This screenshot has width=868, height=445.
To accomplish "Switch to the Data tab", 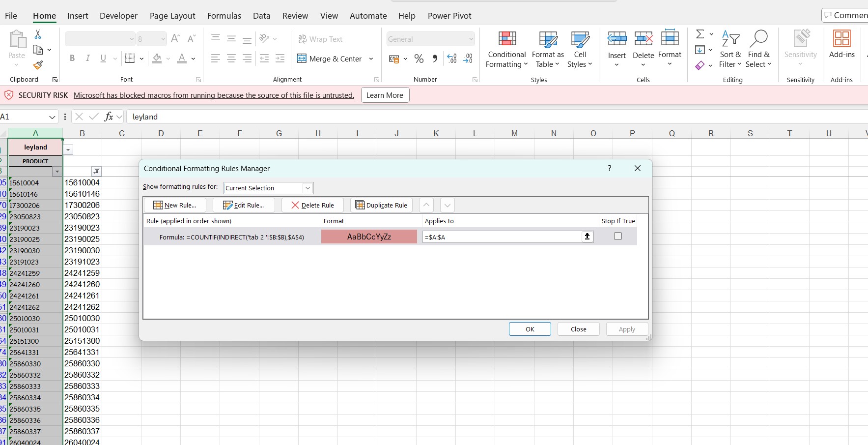I will tap(262, 16).
